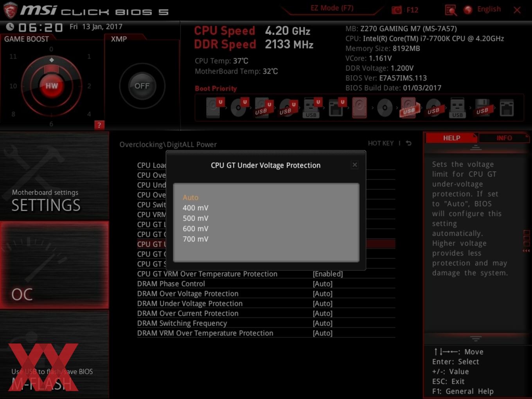Switch to the INFO tab
Image resolution: width=532 pixels, height=399 pixels.
click(504, 138)
